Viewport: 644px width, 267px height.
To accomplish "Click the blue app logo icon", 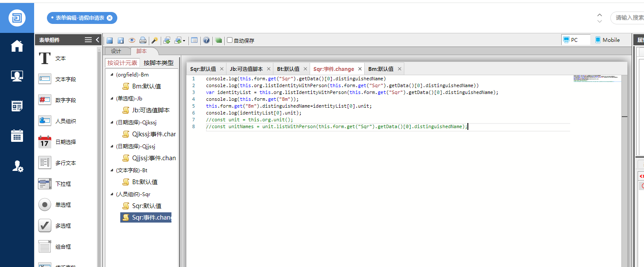I will click(x=17, y=18).
